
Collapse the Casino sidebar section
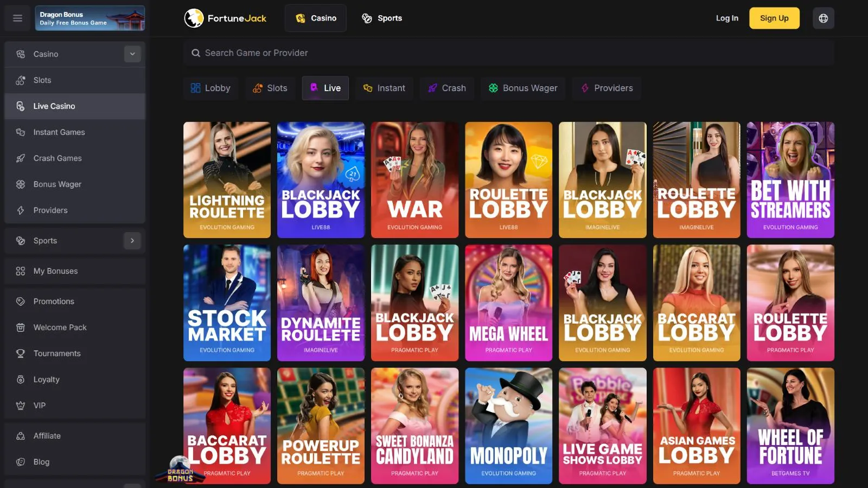132,54
